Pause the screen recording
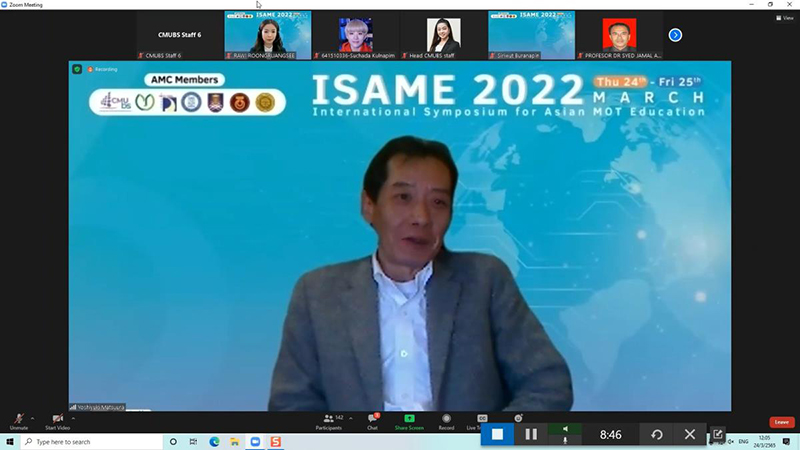 pos(531,434)
